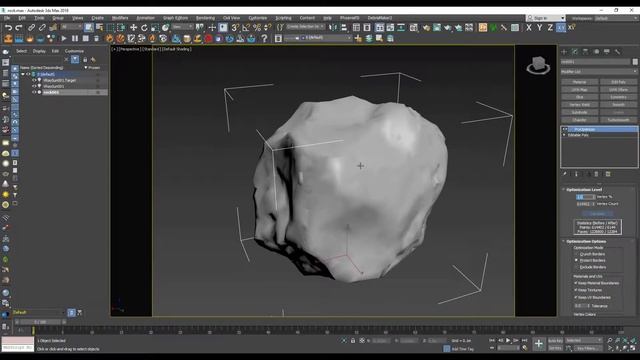Open the Workspaces Default dropdown
This screenshot has height=360, width=640.
pos(617,18)
